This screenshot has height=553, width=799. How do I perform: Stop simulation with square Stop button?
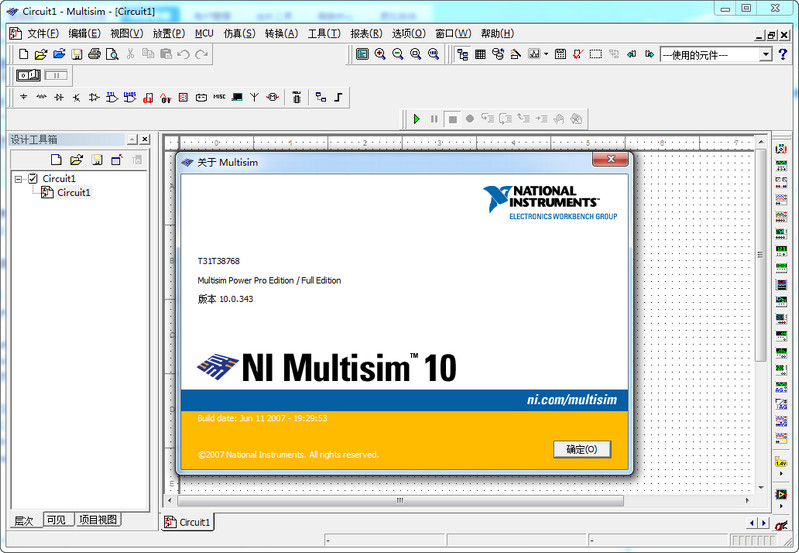click(452, 119)
